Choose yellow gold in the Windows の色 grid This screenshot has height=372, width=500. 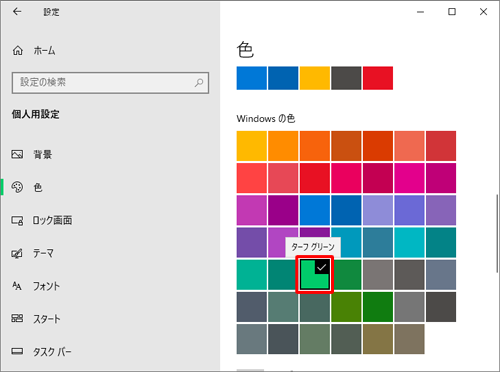(252, 146)
